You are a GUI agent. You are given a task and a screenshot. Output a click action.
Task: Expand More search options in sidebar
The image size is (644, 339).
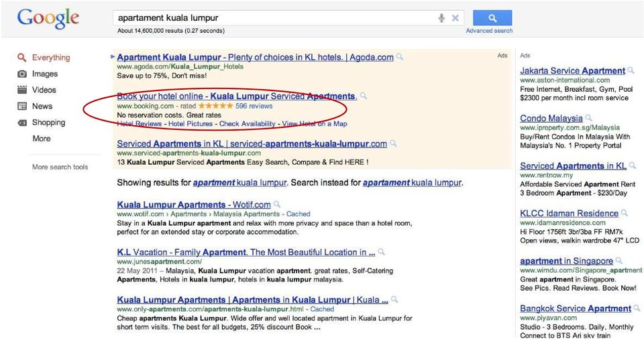(x=42, y=139)
